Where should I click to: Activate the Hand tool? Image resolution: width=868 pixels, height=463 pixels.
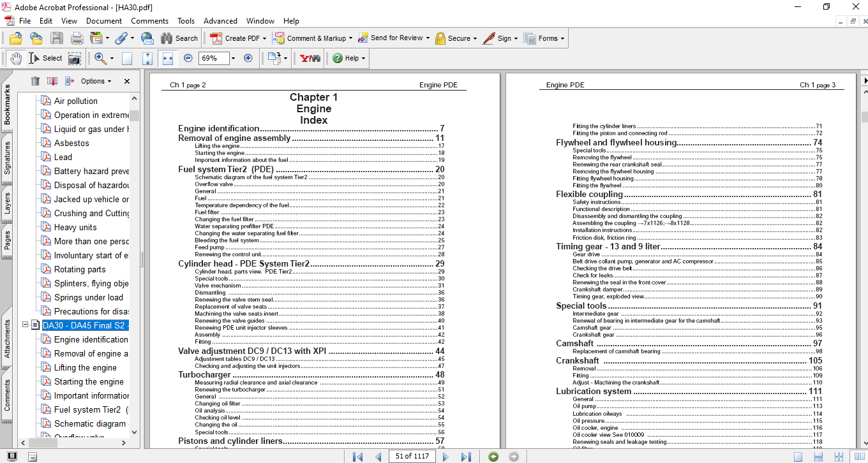click(x=16, y=58)
